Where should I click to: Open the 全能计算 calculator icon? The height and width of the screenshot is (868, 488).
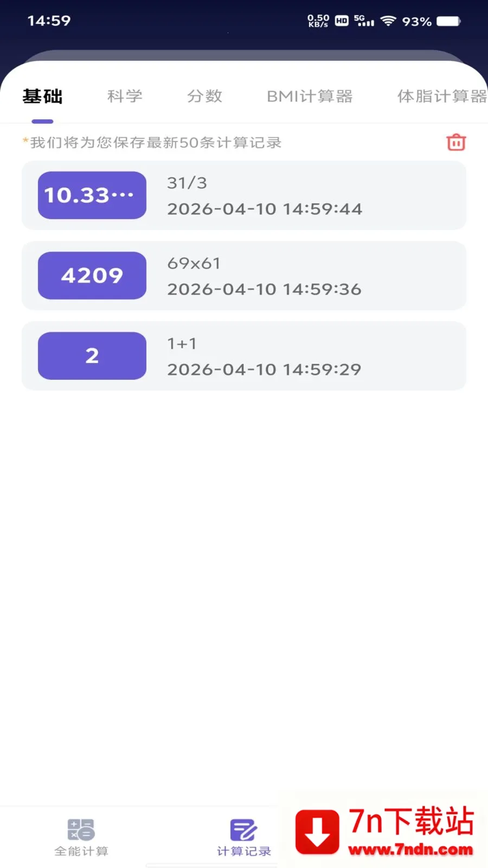click(81, 830)
